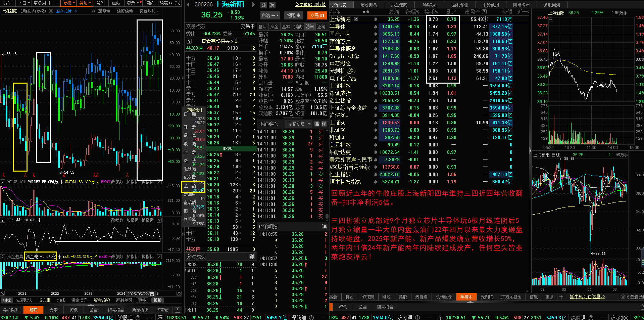Click help icon beside 市盈率 column header
This screenshot has height=320, width=644.
click(484, 12)
